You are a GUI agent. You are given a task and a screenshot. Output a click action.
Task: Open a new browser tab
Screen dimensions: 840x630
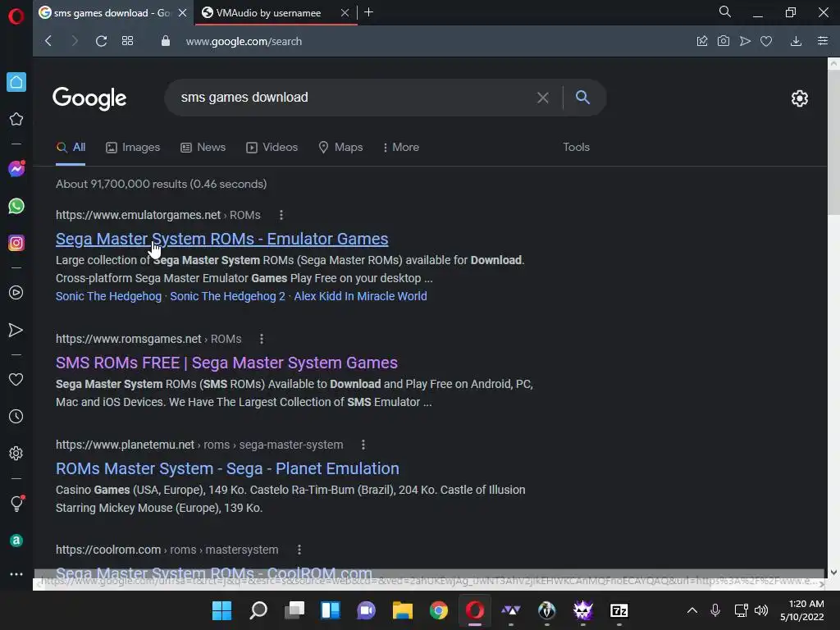coord(368,12)
